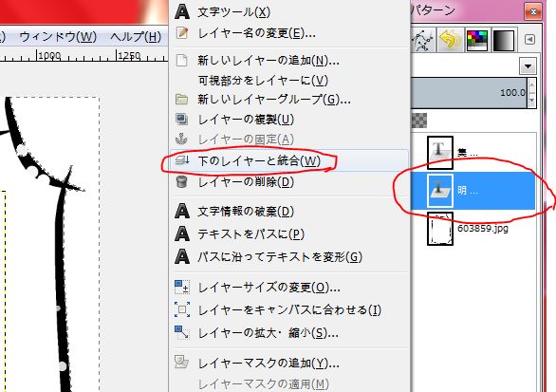This screenshot has height=392, width=556.
Task: Adjust the opacity slider showing 100.0
Action: tap(469, 93)
